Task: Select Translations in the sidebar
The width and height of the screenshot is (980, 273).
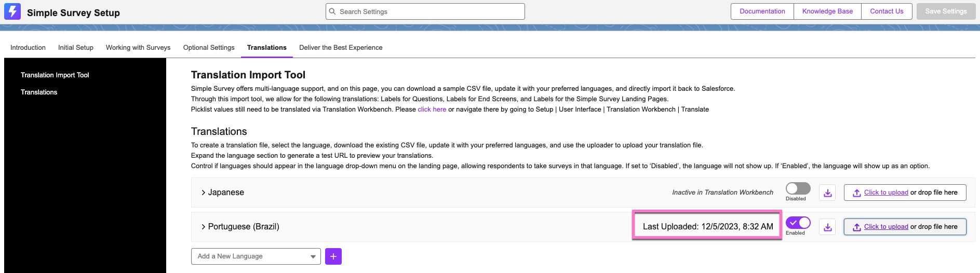Action: pyautogui.click(x=39, y=92)
